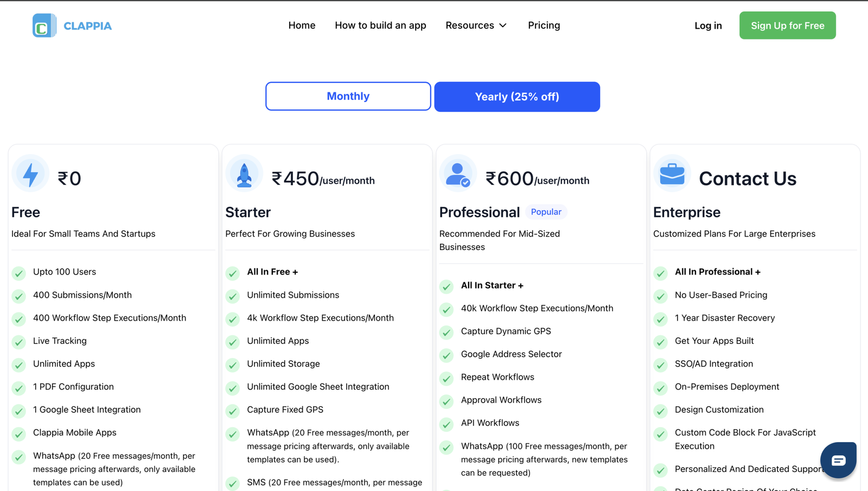Open the chat widget bubble

(x=838, y=460)
